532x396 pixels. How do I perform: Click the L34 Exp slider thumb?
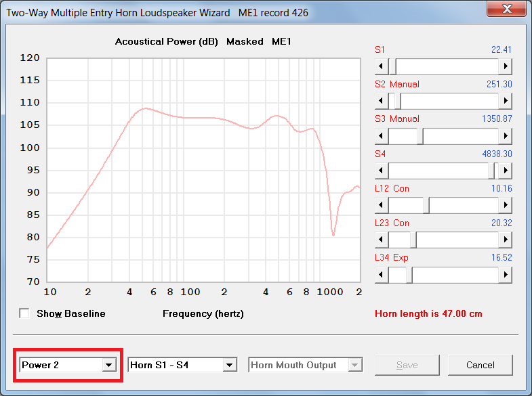[409, 275]
